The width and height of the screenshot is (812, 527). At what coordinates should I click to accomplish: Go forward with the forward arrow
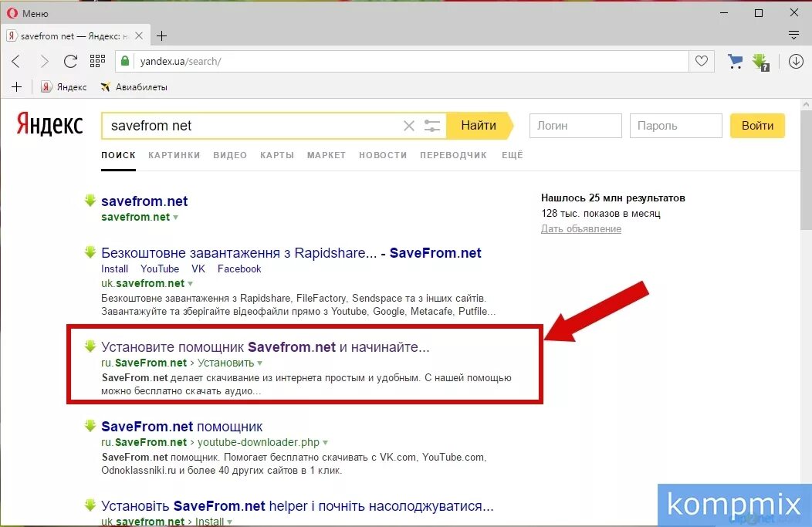point(44,61)
